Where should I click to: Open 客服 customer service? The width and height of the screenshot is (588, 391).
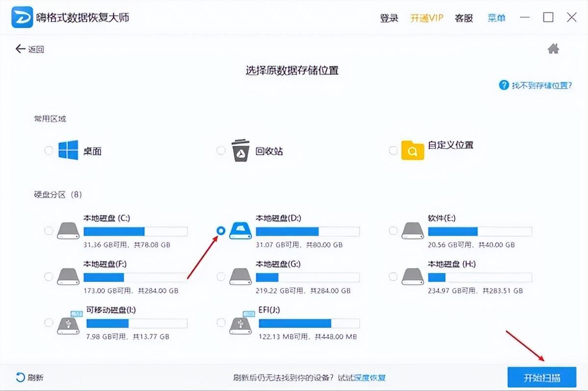464,18
